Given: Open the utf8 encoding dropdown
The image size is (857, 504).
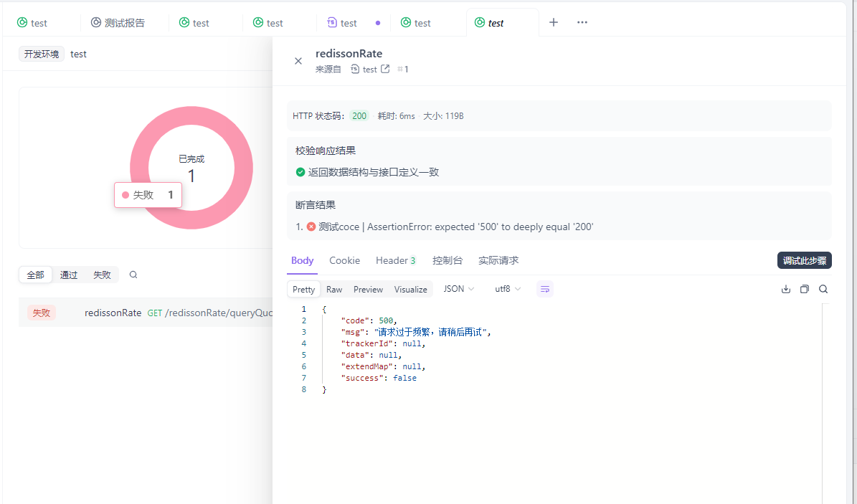Looking at the screenshot, I should [507, 288].
